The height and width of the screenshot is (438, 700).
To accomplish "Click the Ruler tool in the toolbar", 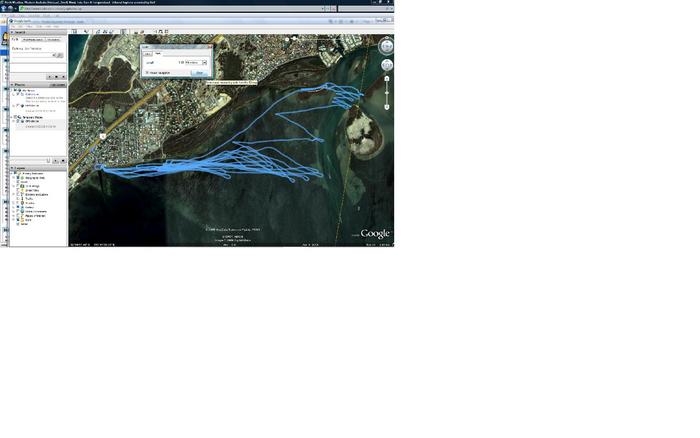I will 124,32.
